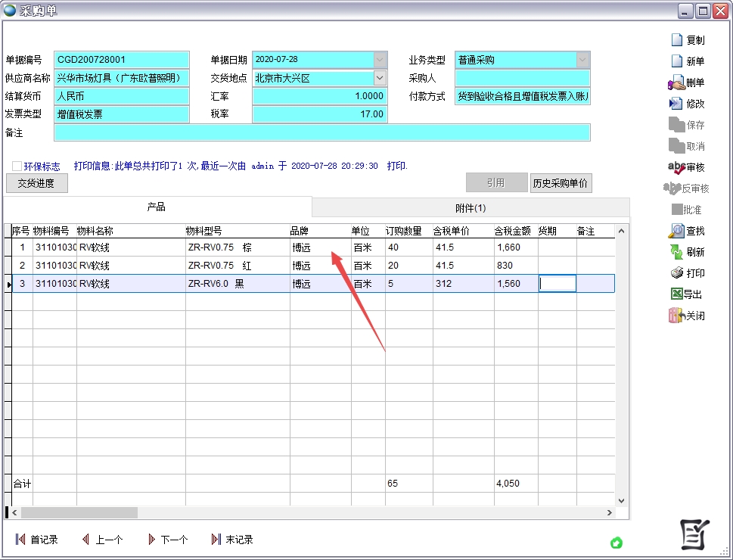Click the 修改 (modify) icon

(676, 104)
